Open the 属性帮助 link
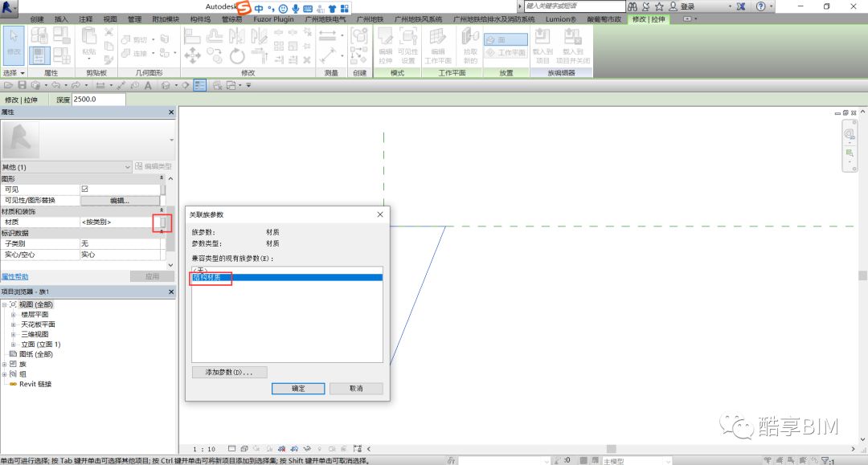The image size is (868, 465). point(15,276)
